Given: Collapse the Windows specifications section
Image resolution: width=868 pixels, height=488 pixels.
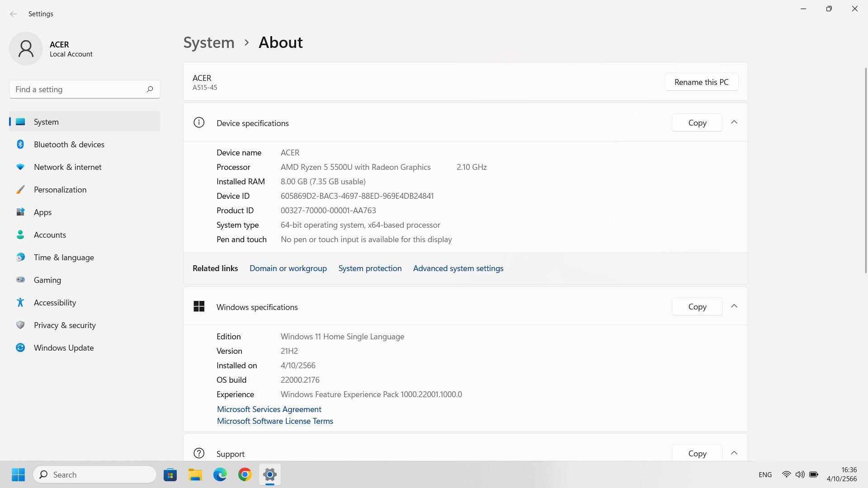Looking at the screenshot, I should (x=734, y=306).
